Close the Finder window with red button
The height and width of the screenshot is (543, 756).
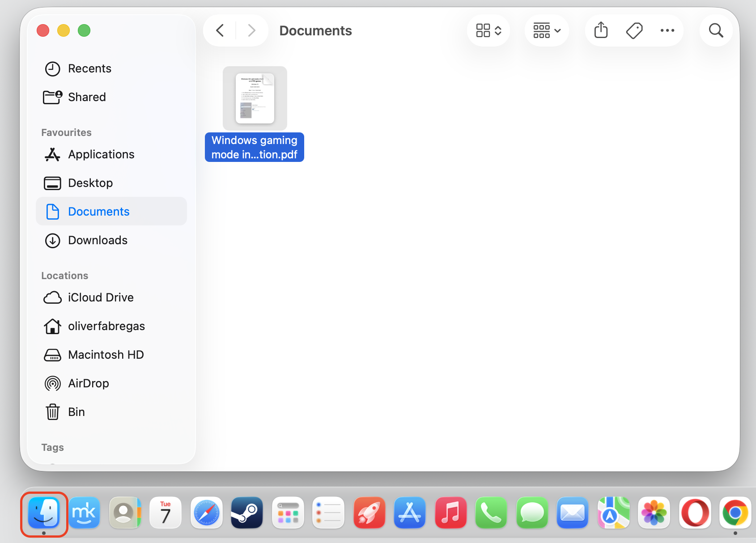tap(43, 30)
